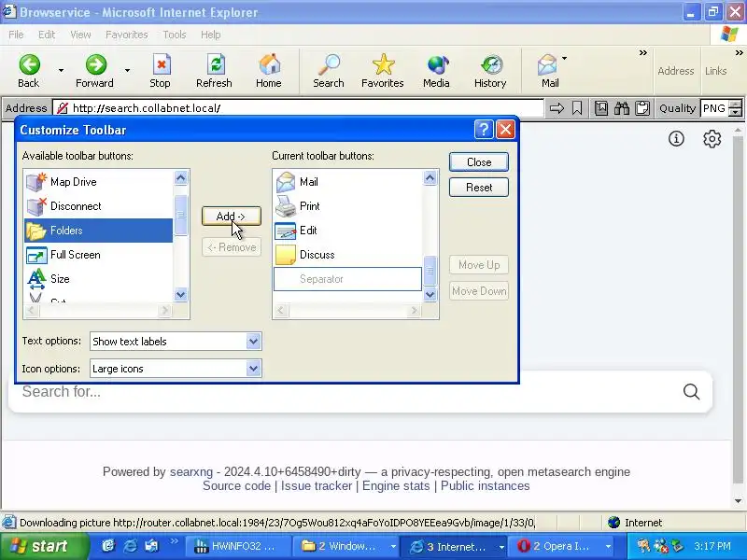Click the info circle icon on the page
747x560 pixels.
point(676,138)
